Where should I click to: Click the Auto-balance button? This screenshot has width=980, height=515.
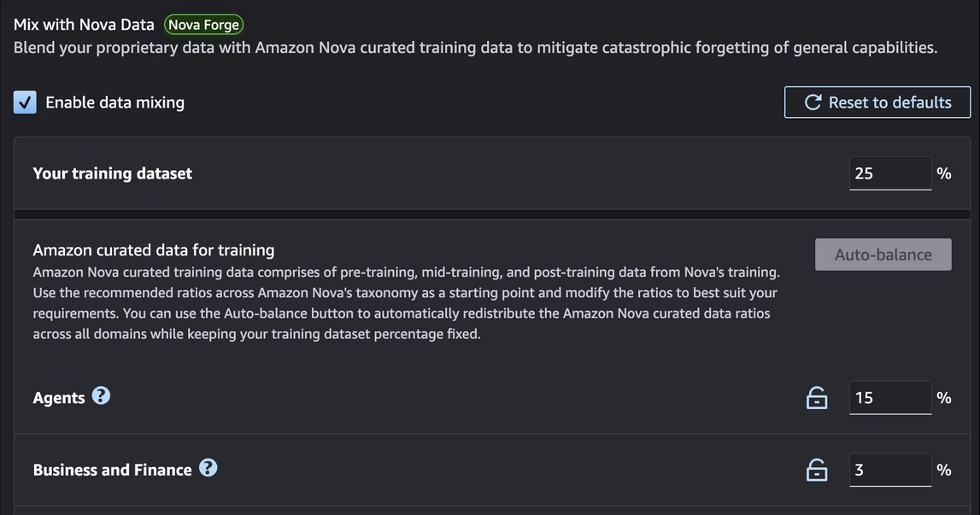(x=883, y=255)
